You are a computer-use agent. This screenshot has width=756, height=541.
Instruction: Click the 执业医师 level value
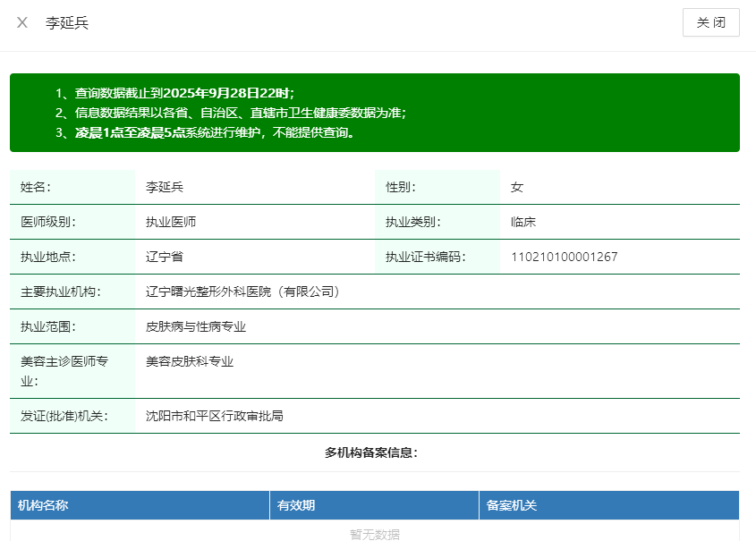tap(171, 222)
